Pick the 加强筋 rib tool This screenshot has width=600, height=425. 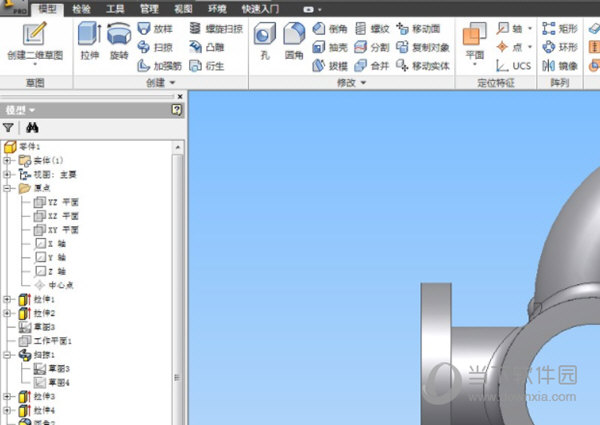click(159, 66)
